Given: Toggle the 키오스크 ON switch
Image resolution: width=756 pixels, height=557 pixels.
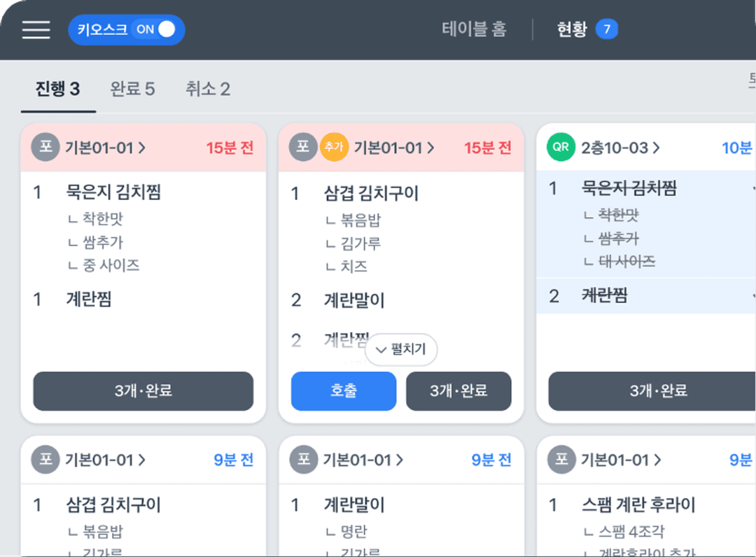Looking at the screenshot, I should tap(127, 30).
